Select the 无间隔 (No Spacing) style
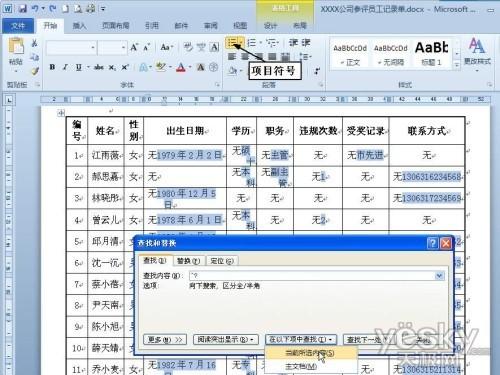The image size is (500, 375). tap(391, 55)
